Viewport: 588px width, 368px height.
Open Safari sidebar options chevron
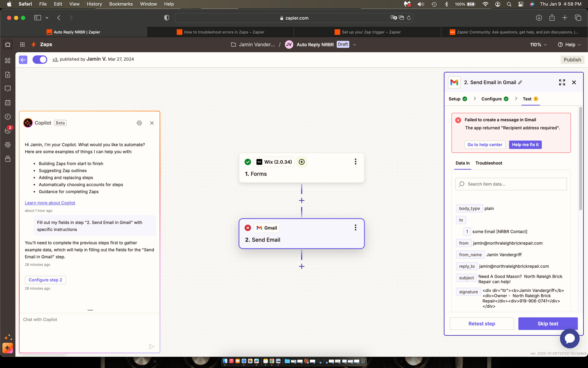point(47,18)
